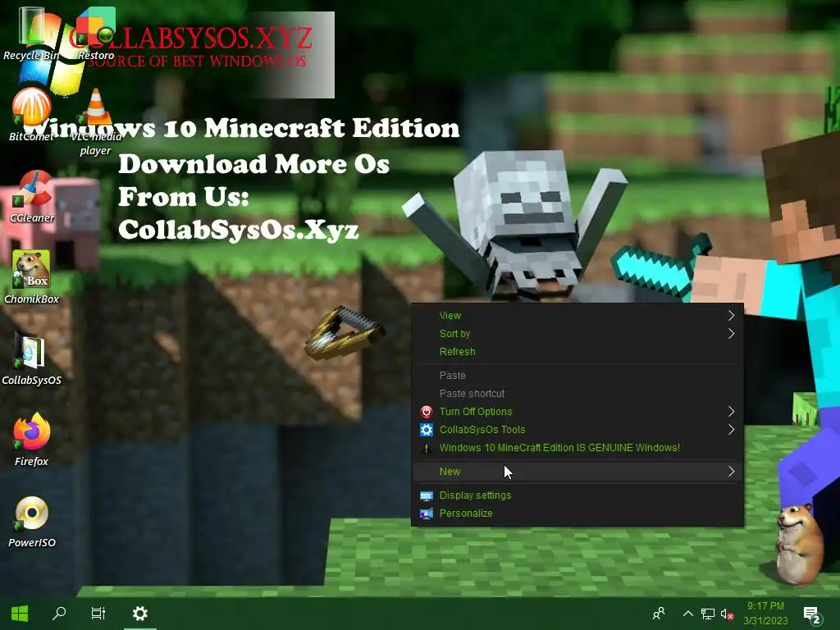Launch the Restoro desktop shortcut
This screenshot has width=840, height=630.
pyautogui.click(x=96, y=32)
